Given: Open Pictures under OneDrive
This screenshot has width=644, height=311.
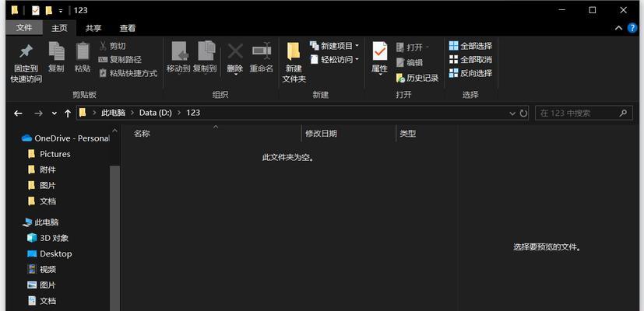Looking at the screenshot, I should [49, 154].
